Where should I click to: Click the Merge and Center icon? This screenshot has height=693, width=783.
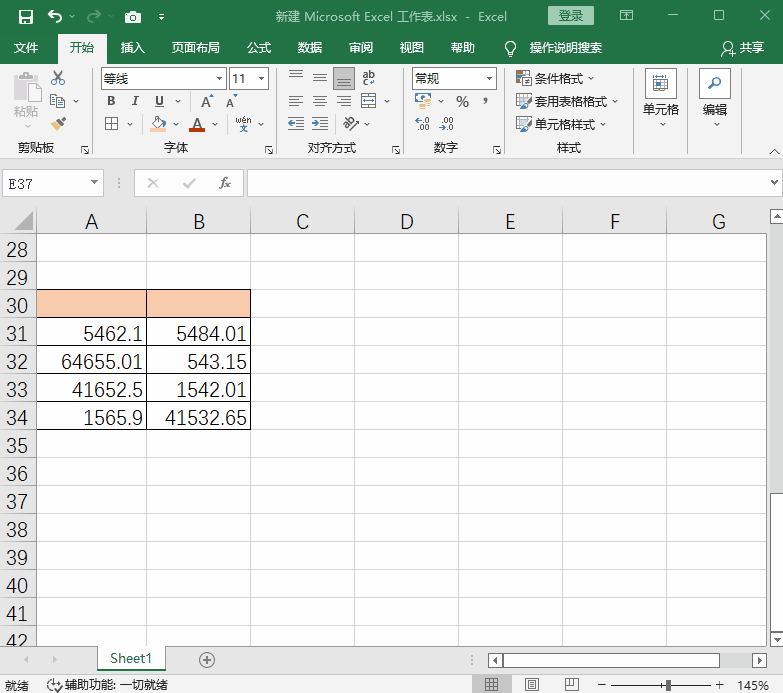(x=369, y=101)
